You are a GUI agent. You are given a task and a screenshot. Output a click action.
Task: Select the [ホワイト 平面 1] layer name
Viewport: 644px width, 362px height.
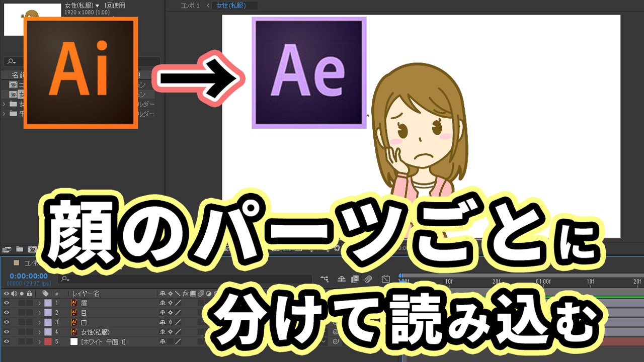point(103,341)
